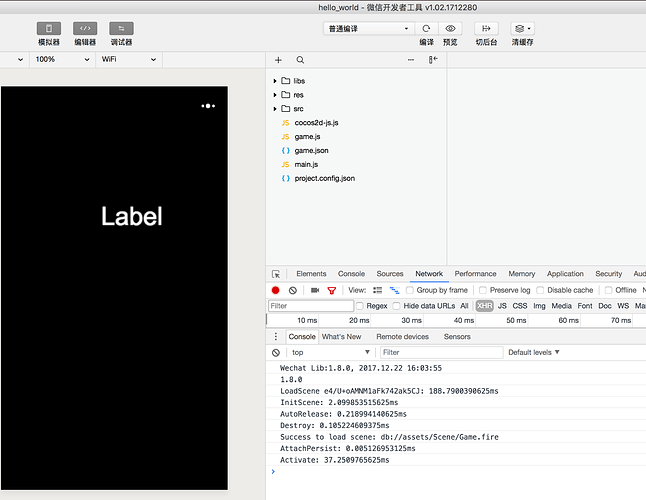This screenshot has height=500, width=646.
Task: Expand the libs folder arrow
Action: [x=275, y=81]
